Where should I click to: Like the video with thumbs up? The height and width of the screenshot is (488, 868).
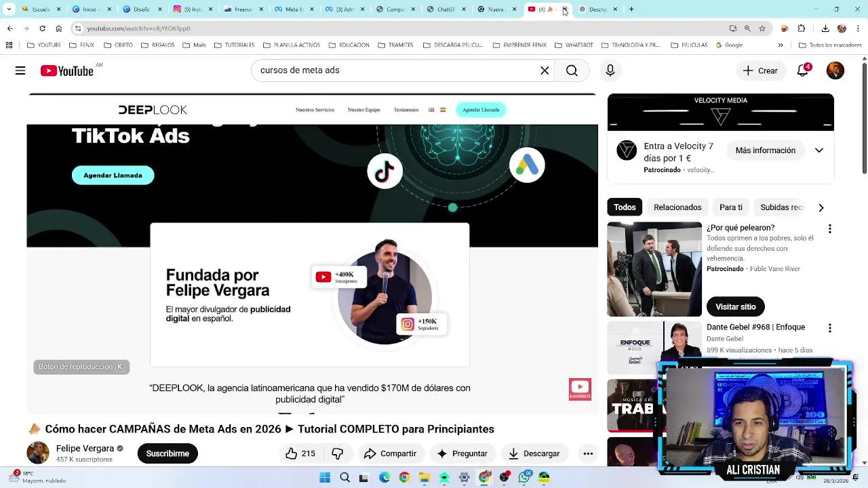click(300, 453)
